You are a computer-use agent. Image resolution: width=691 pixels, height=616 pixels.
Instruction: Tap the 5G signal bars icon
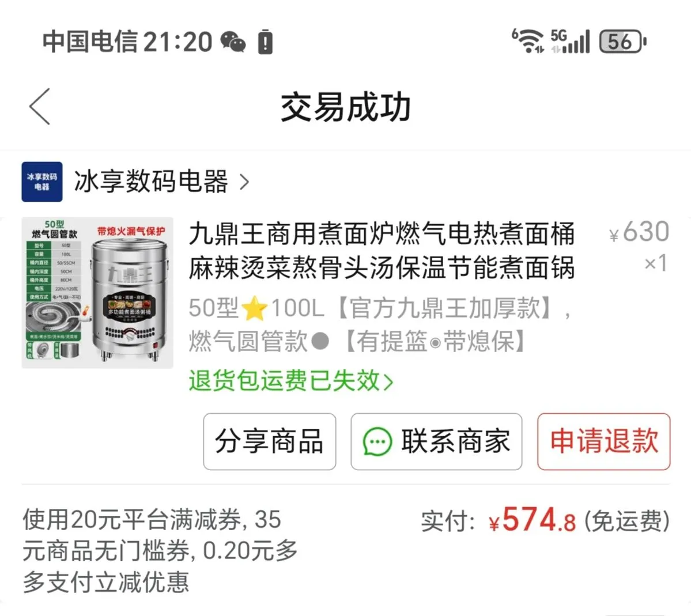[570, 41]
